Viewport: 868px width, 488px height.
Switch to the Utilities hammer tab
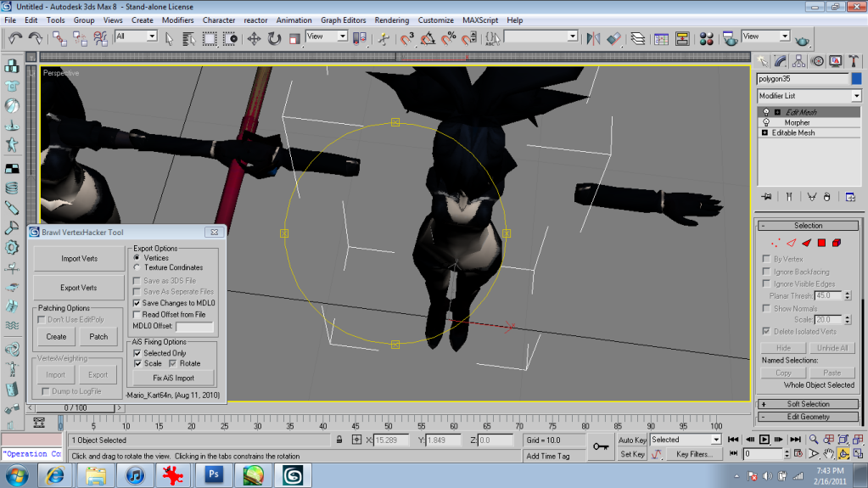(854, 61)
